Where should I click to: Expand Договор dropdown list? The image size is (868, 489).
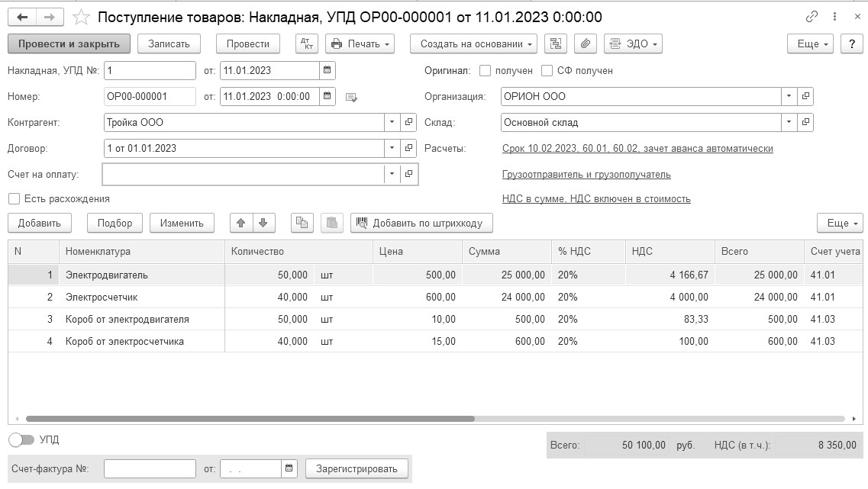click(392, 148)
